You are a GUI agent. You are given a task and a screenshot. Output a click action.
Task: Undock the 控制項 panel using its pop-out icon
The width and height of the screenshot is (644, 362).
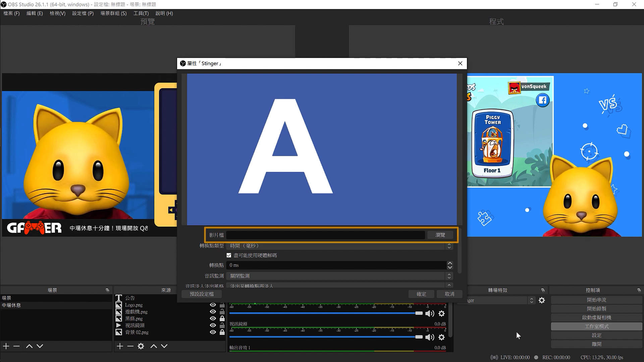tap(639, 290)
